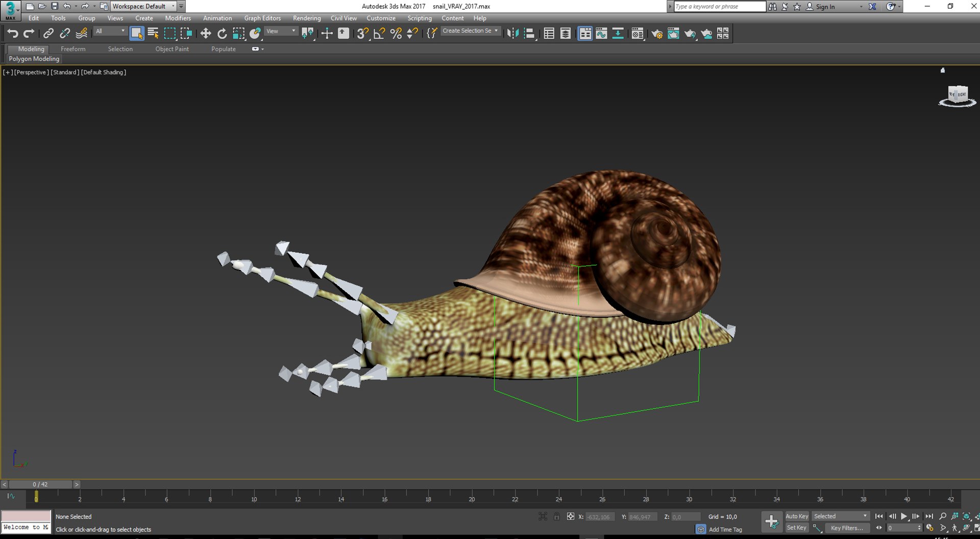Click the Undo arrow in main toolbar
Viewport: 980px width, 539px height.
[13, 34]
